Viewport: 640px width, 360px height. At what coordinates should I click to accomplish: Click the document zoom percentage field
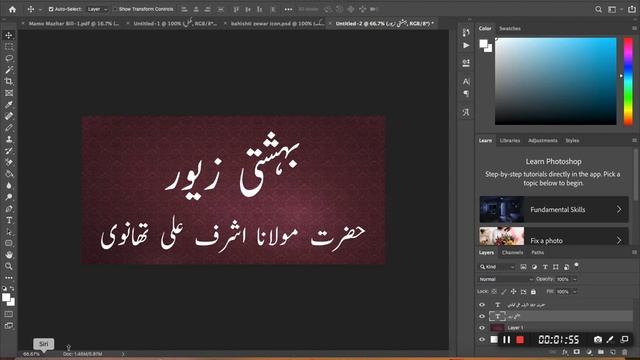(31, 354)
